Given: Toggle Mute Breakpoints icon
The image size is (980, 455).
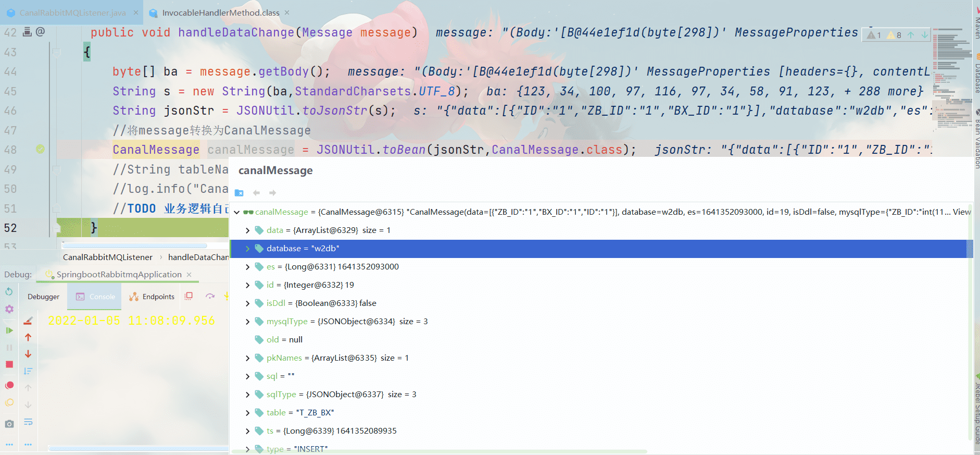Looking at the screenshot, I should click(9, 403).
